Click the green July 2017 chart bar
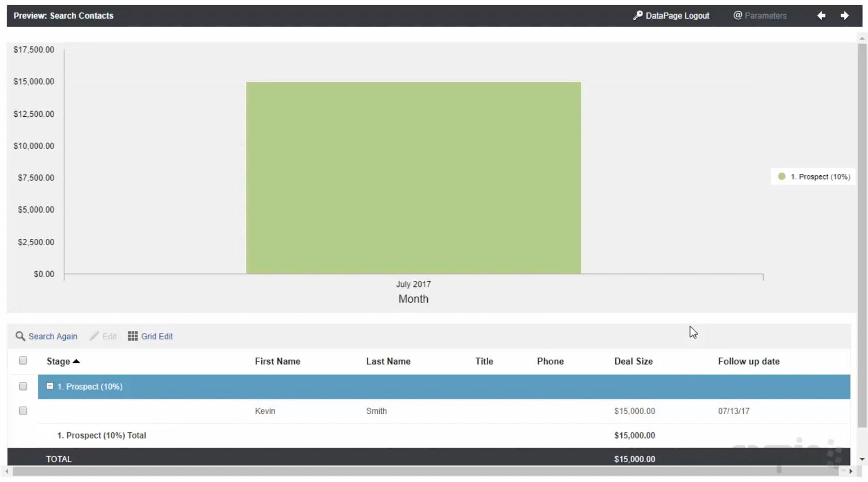 point(413,177)
